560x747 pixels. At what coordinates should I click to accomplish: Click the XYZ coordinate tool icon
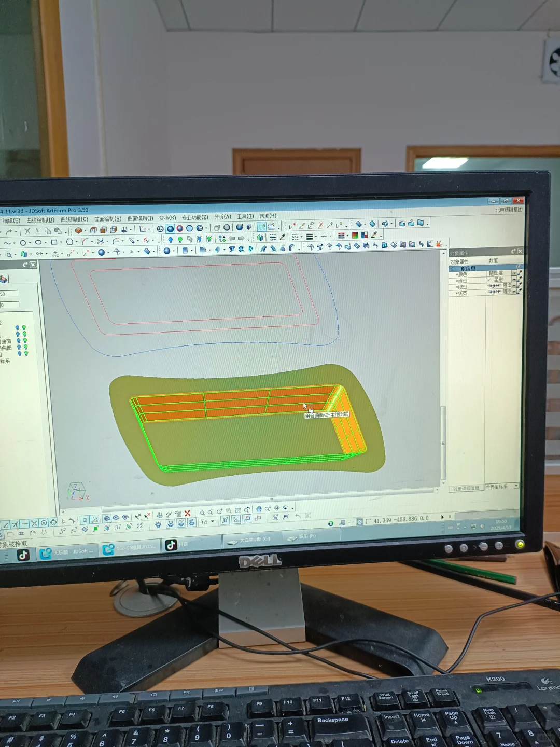click(x=55, y=254)
